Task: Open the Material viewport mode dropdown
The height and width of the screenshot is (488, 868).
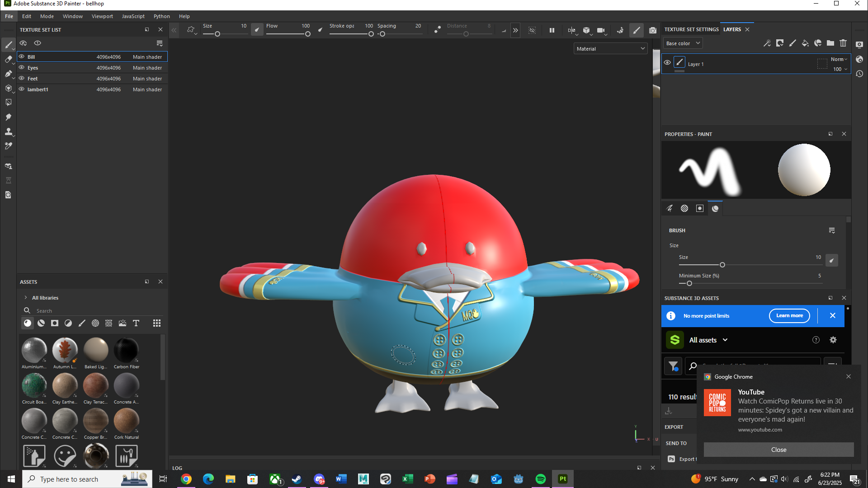Action: 610,48
